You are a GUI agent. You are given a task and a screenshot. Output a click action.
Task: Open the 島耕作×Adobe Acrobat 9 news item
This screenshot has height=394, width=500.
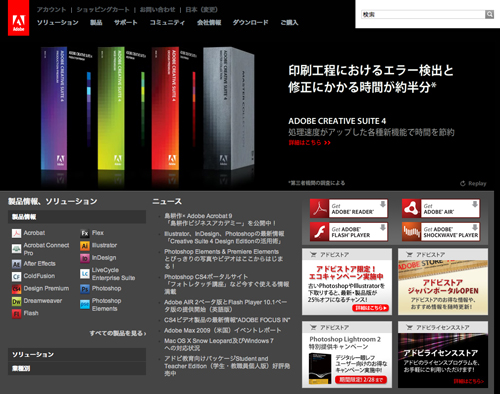pyautogui.click(x=220, y=220)
